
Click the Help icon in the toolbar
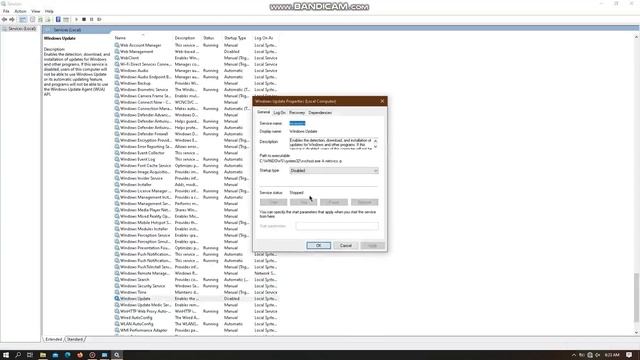pyautogui.click(x=58, y=20)
